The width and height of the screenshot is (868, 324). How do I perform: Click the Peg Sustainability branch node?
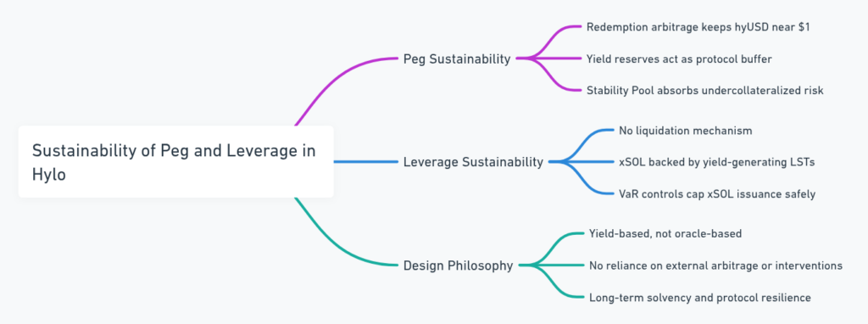tap(457, 59)
